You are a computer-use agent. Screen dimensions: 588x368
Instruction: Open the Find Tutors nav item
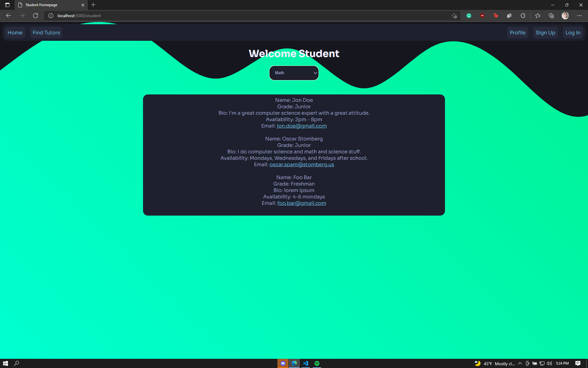click(x=46, y=33)
